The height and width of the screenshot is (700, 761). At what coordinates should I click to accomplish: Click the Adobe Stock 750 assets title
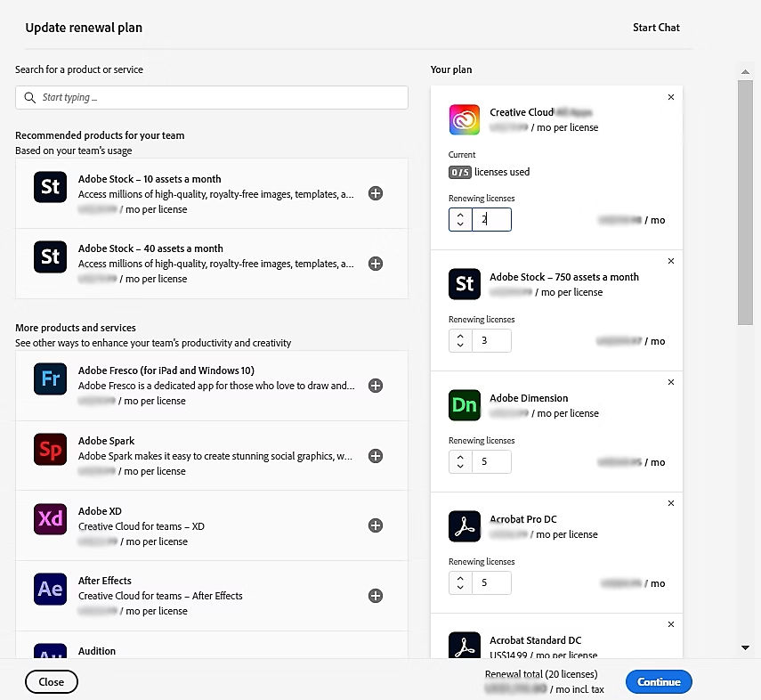pyautogui.click(x=564, y=277)
